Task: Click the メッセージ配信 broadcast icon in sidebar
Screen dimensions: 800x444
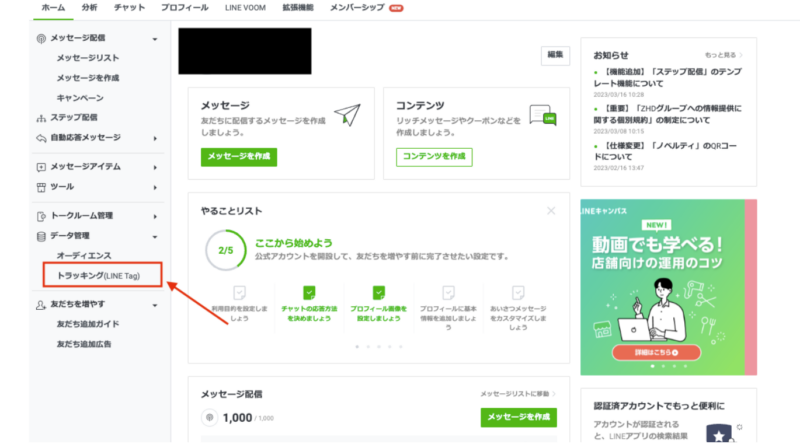Action: coord(41,38)
